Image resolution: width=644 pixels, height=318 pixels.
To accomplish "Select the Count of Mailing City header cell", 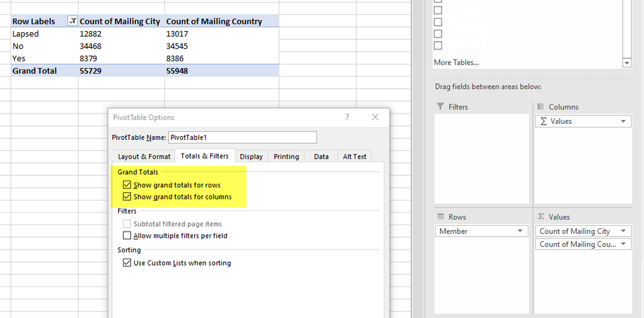I will [122, 21].
